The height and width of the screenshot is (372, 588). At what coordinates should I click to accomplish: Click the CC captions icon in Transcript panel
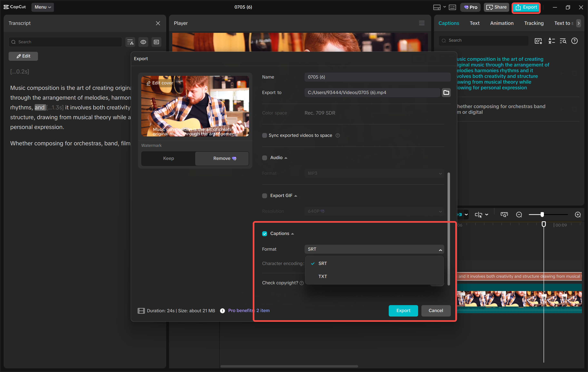156,42
